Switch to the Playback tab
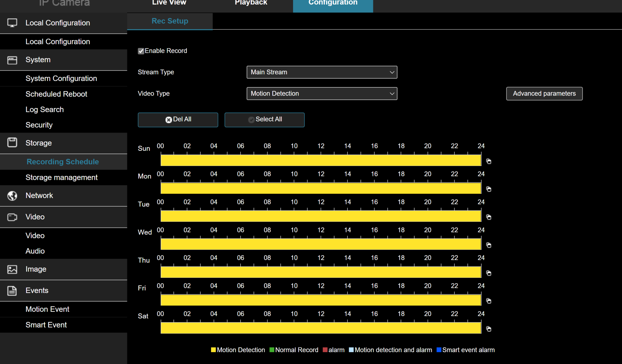This screenshot has height=364, width=622. (251, 3)
